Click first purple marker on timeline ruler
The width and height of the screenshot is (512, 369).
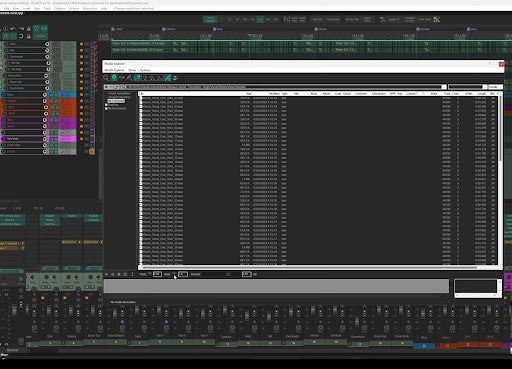tap(113, 29)
